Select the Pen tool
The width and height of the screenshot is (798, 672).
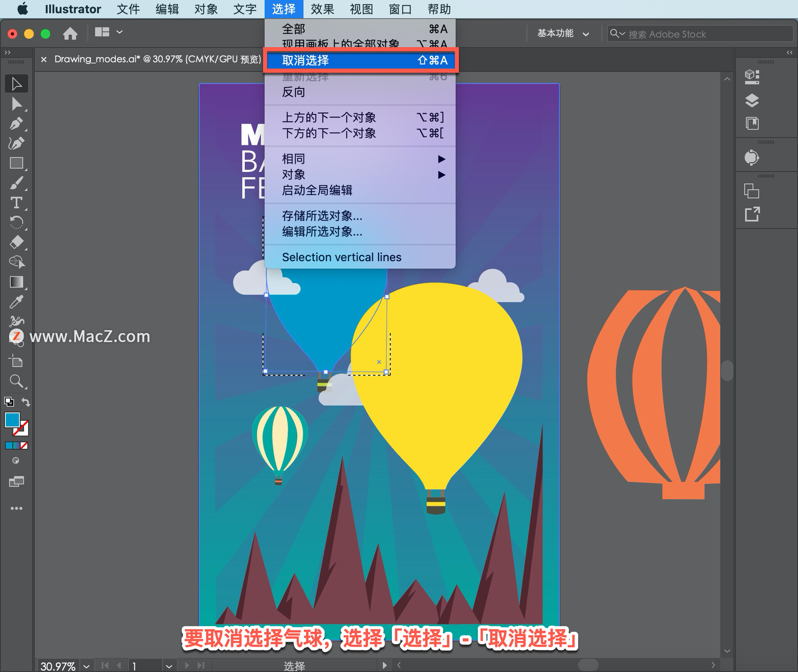coord(17,124)
